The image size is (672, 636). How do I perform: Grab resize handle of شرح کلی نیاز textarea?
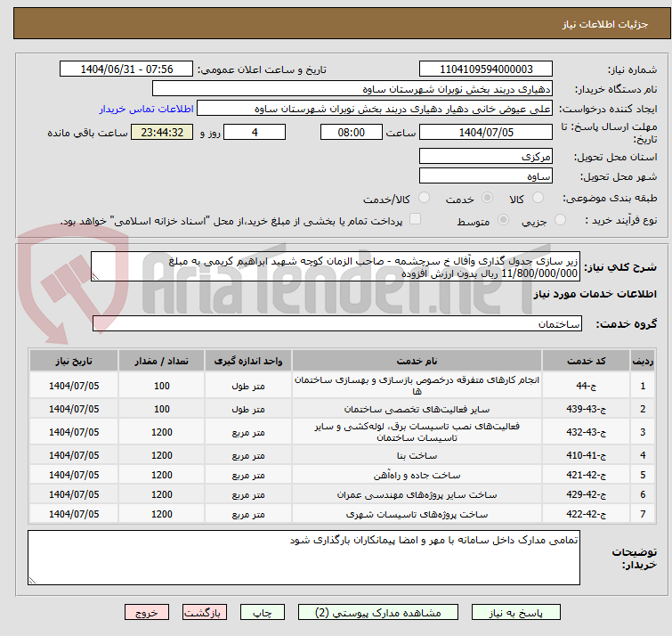95,277
